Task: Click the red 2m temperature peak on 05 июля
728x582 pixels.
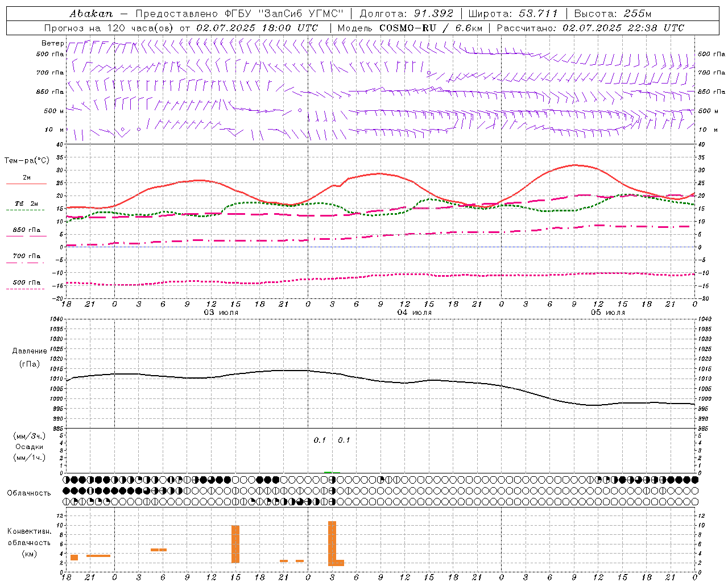Action: [x=574, y=165]
